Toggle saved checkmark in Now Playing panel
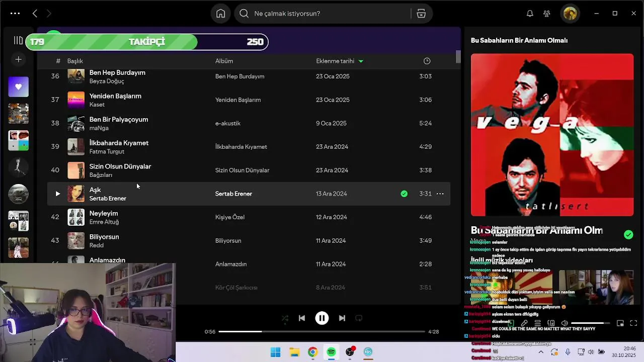The height and width of the screenshot is (362, 644). 628,234
